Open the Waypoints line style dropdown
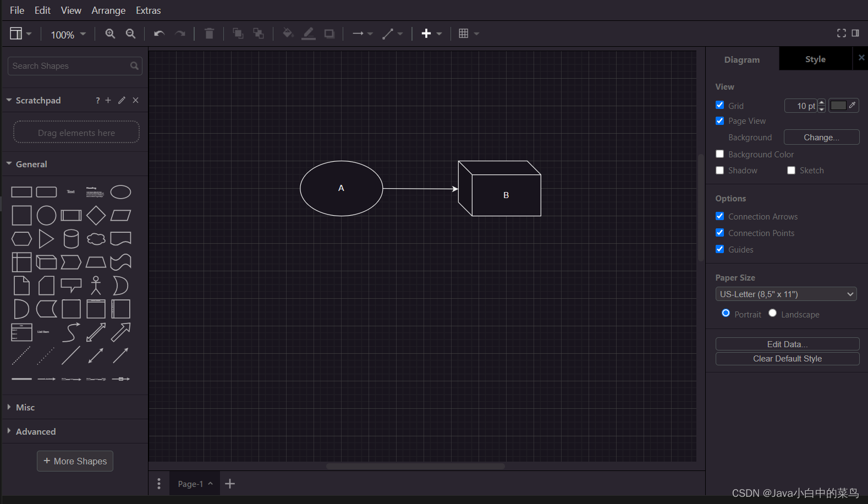 pos(393,34)
